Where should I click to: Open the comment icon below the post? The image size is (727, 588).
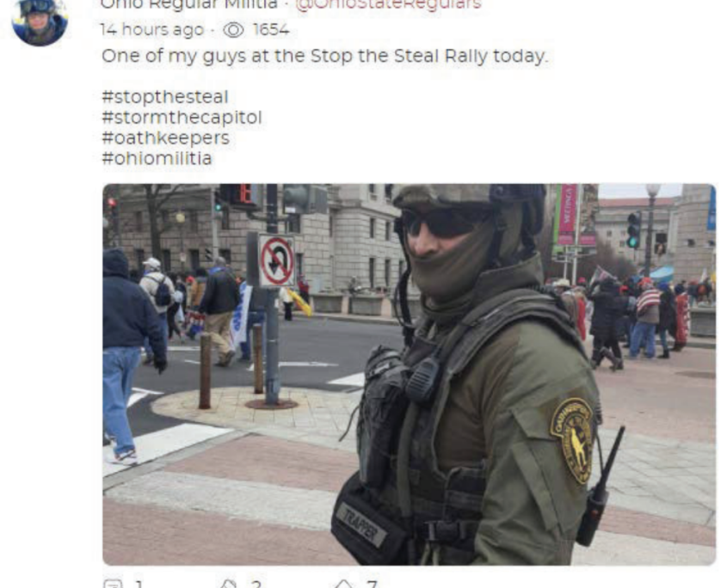[x=113, y=585]
